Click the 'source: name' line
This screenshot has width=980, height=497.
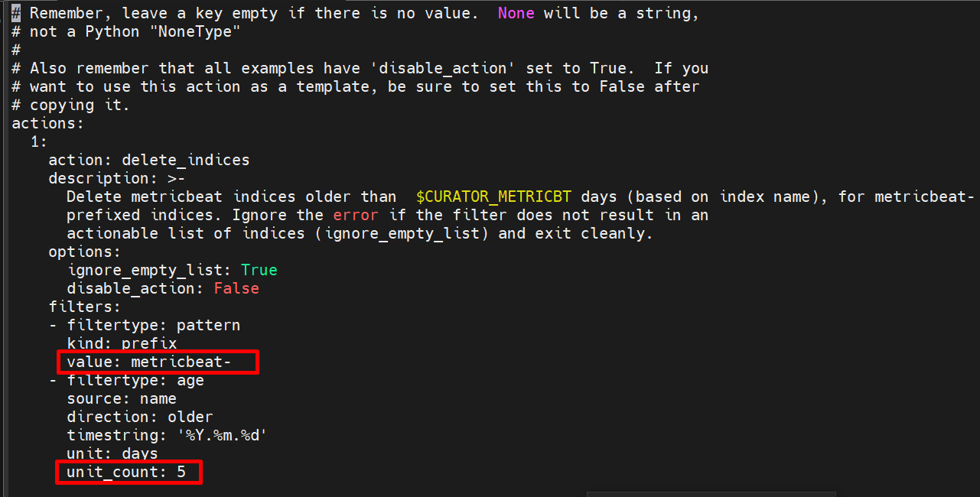click(x=122, y=398)
